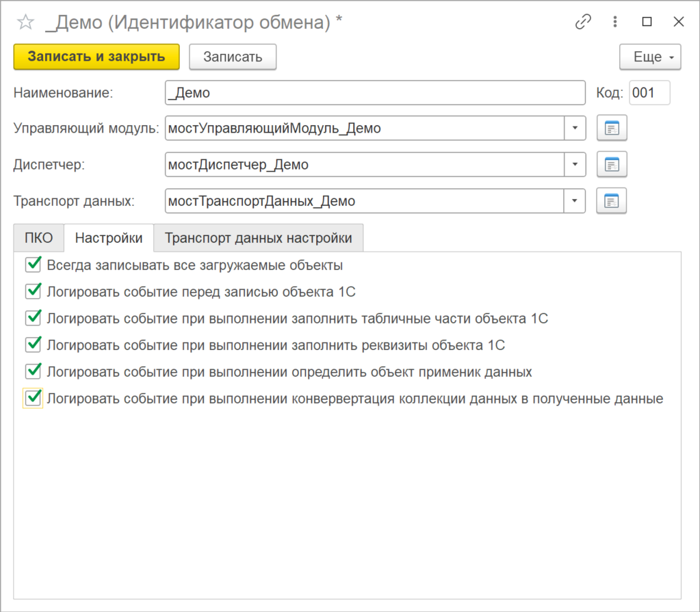Toggle logging for заполнить реквизиты объекта
The image size is (700, 612).
click(x=34, y=345)
